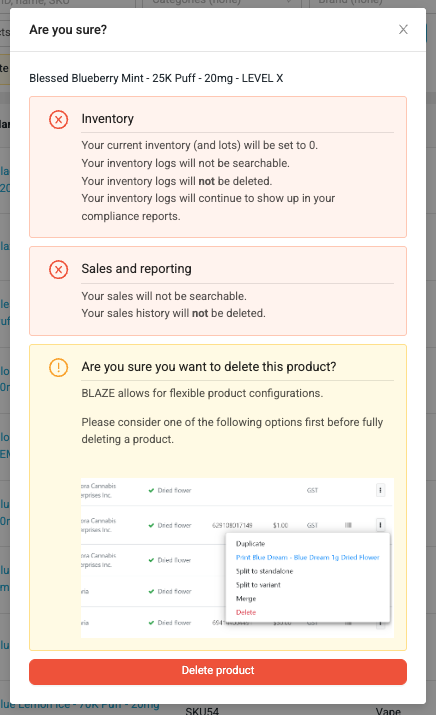The width and height of the screenshot is (436, 715).
Task: Click the 'Are you sure you want to delete' heading
Action: (209, 367)
